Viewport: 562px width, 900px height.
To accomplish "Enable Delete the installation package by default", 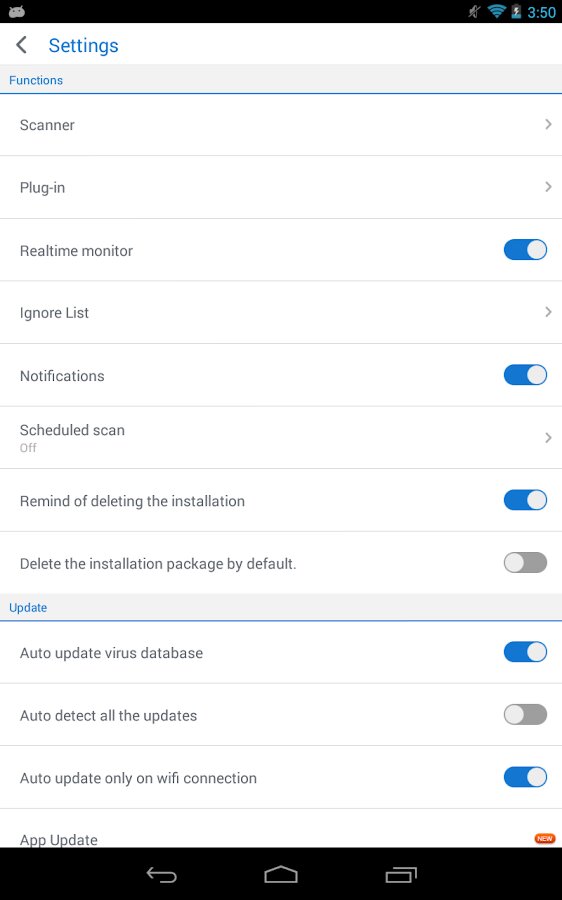I will [x=525, y=562].
